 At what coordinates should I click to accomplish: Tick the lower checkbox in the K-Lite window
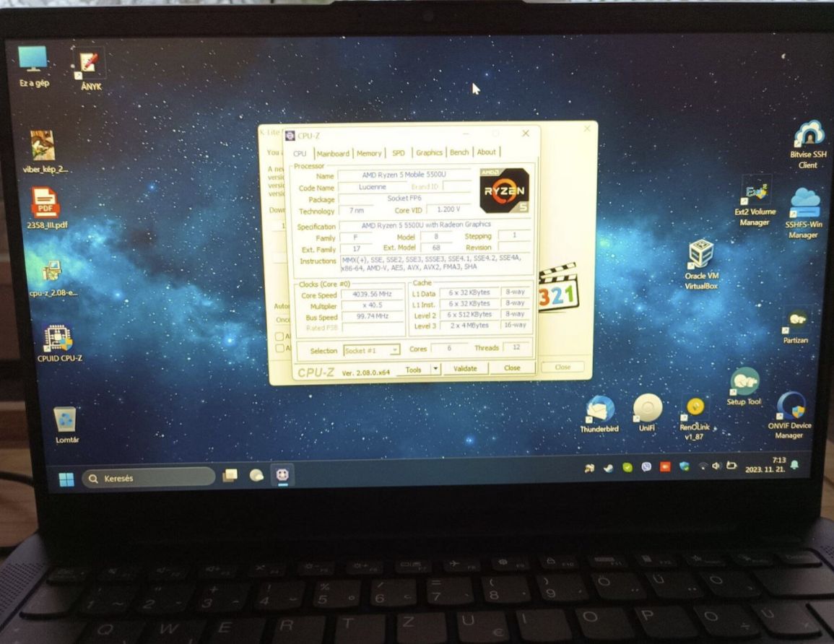279,348
